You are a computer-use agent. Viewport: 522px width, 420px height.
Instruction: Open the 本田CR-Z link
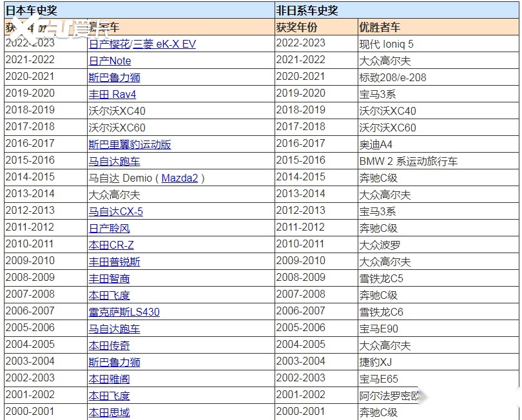point(111,245)
